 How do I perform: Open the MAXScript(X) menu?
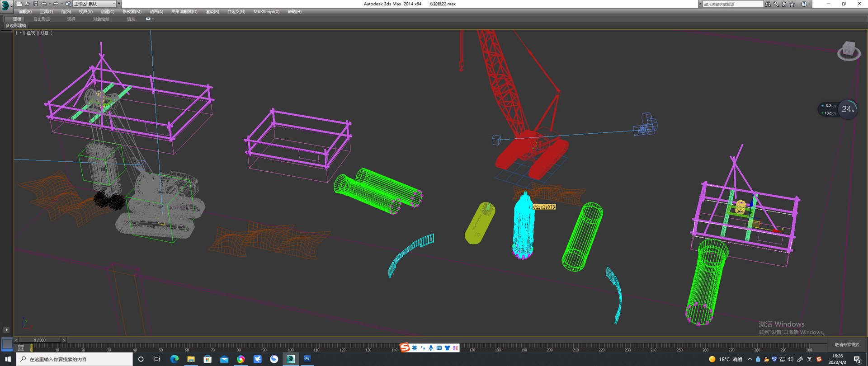pos(266,12)
